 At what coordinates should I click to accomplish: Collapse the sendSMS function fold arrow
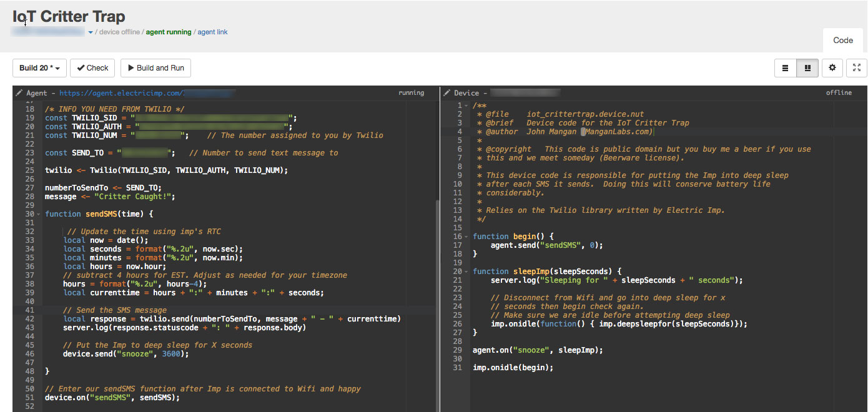(x=39, y=214)
